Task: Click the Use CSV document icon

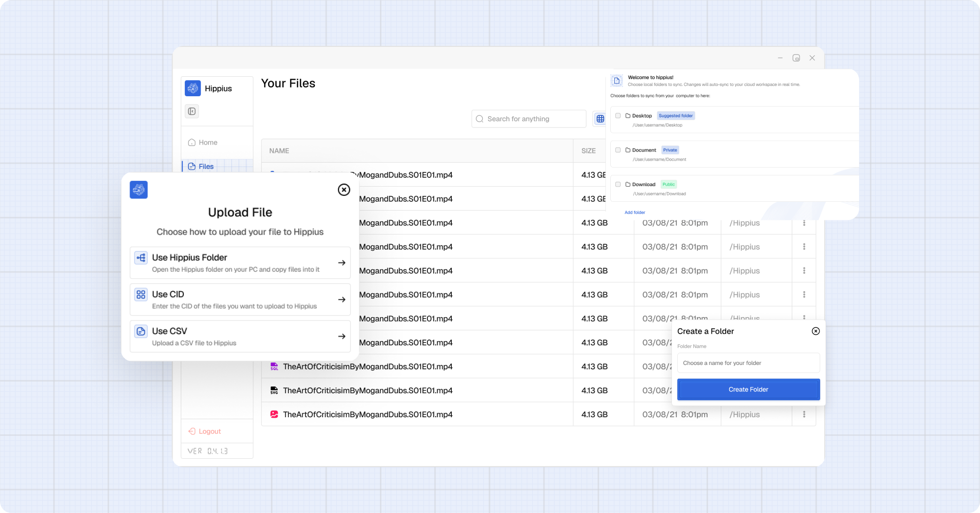Action: tap(141, 331)
